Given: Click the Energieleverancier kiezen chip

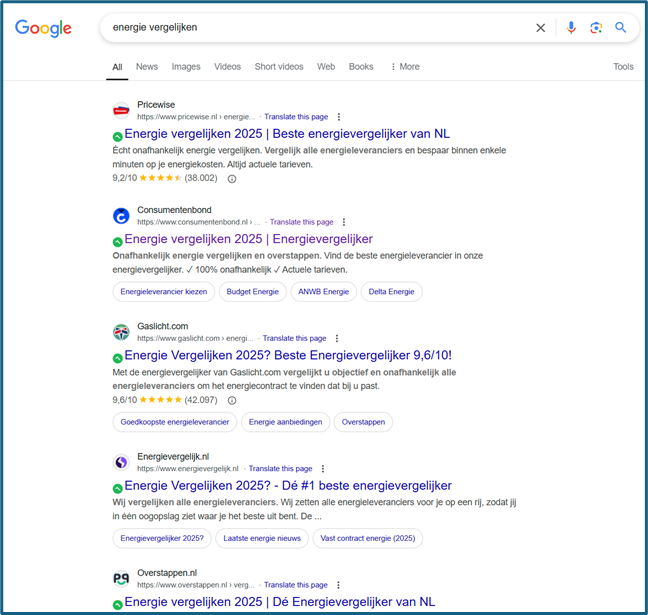Looking at the screenshot, I should [x=164, y=292].
